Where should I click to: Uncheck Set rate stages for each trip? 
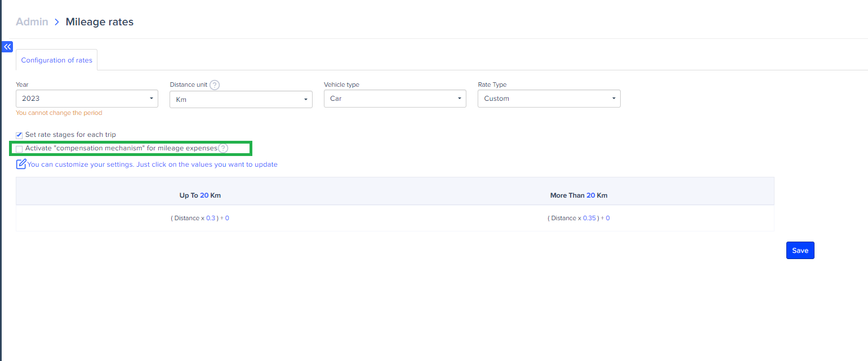tap(19, 135)
